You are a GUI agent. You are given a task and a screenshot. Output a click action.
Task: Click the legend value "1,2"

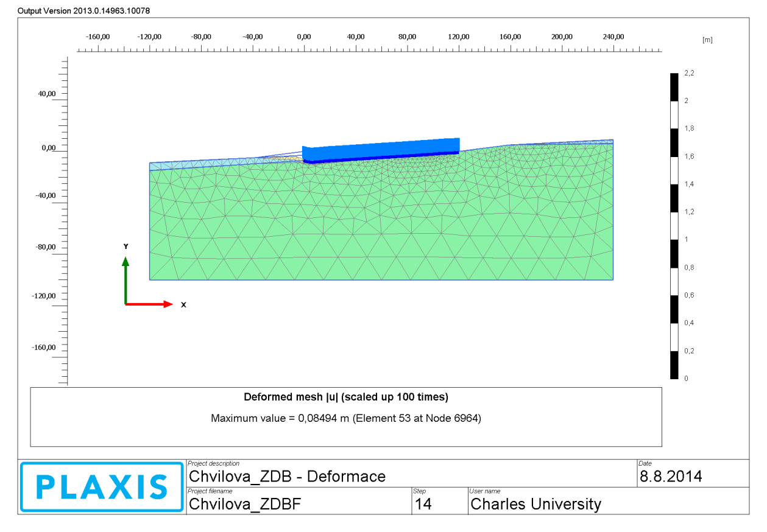[689, 212]
